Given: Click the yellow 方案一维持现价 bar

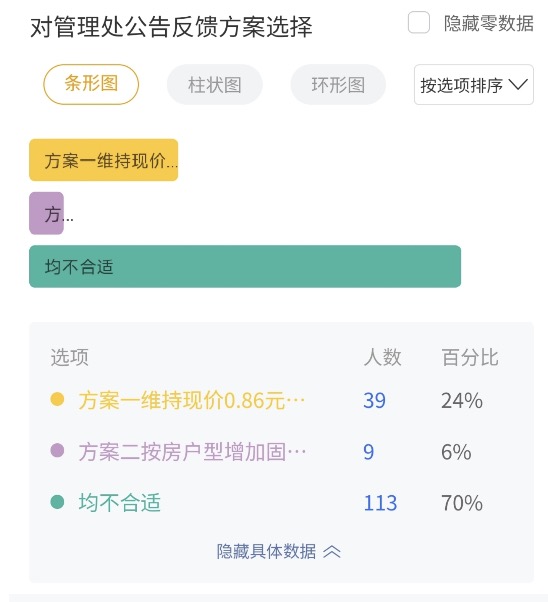Looking at the screenshot, I should [x=104, y=160].
